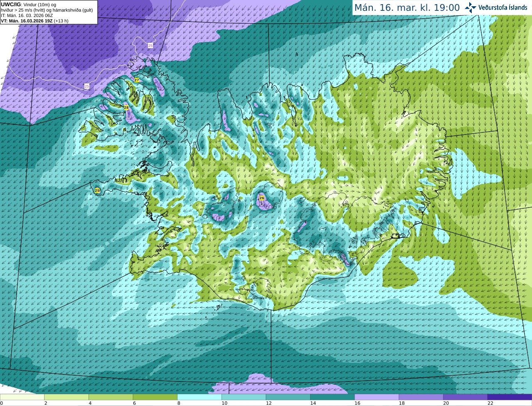Screen dimensions: 532x406
Task: Select the 14–16 m/s dark teal swatch
Action: 332,397
